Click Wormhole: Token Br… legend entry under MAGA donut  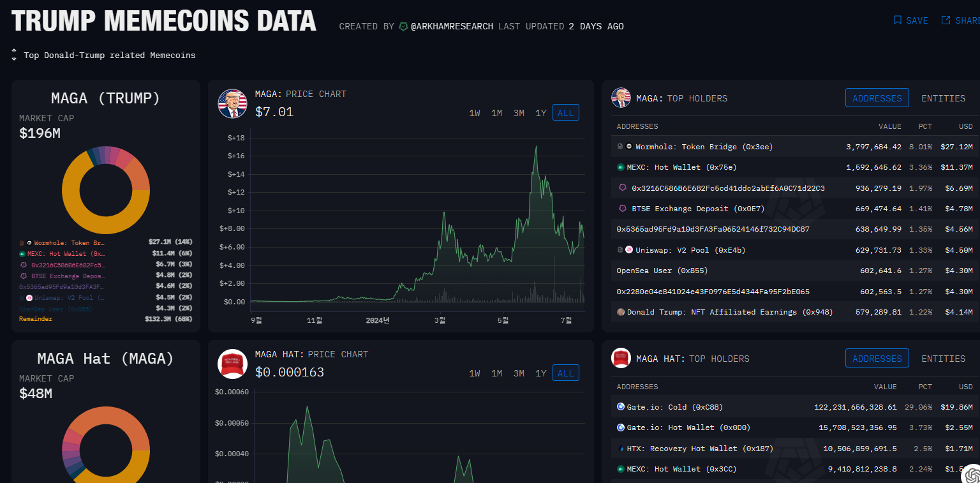(x=70, y=242)
